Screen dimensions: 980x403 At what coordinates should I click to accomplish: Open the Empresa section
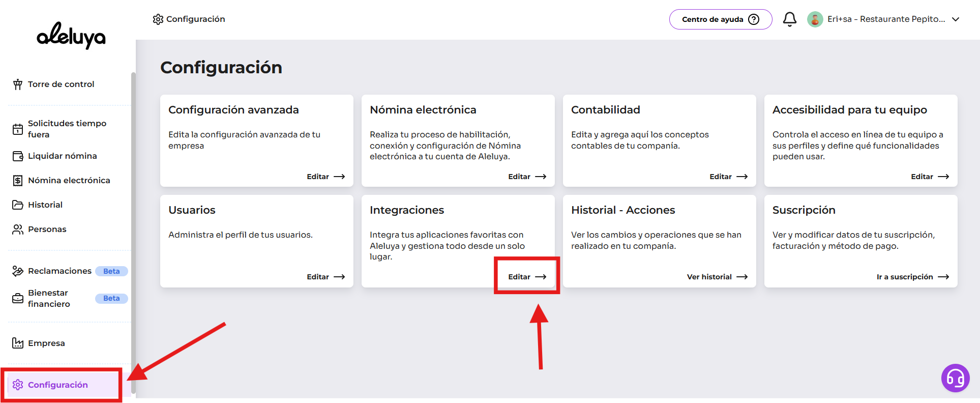coord(46,343)
